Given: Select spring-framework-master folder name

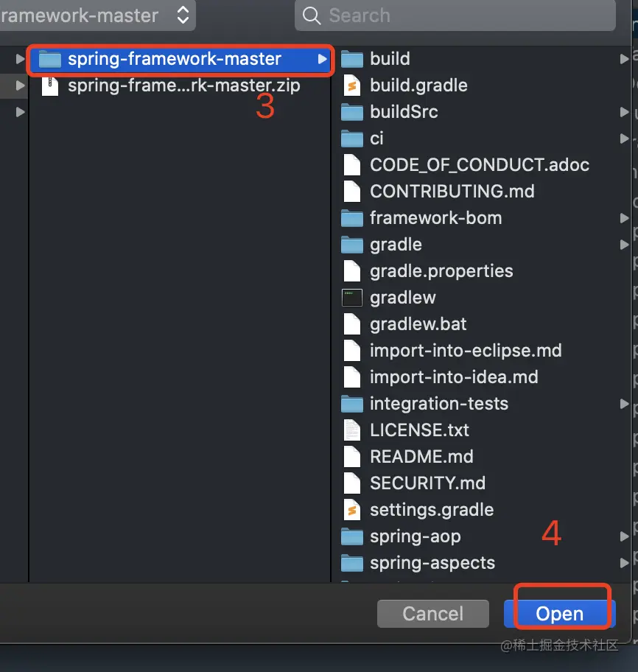Looking at the screenshot, I should (175, 59).
